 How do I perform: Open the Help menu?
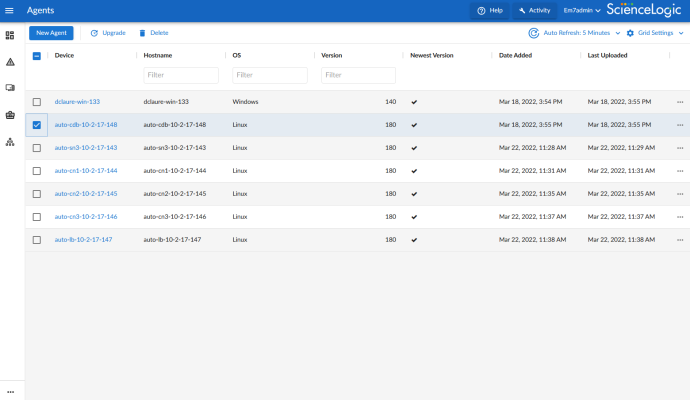click(490, 10)
